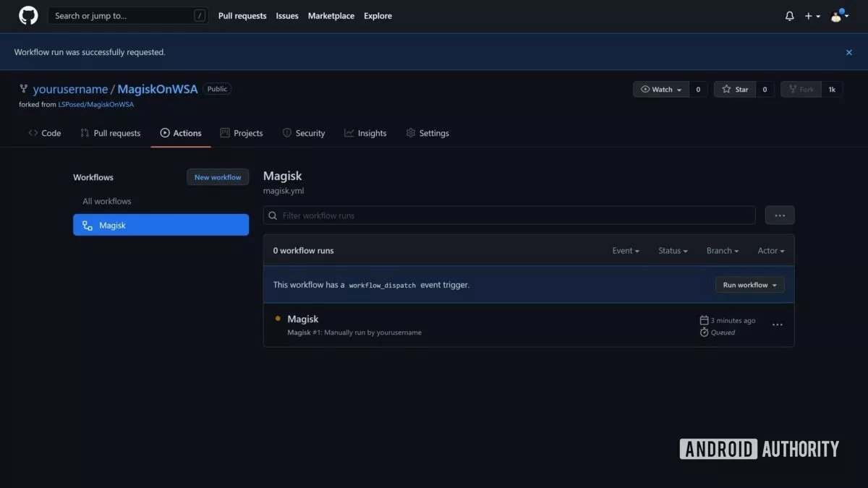
Task: Click the '3 minutes ago' timestamp
Action: click(733, 320)
